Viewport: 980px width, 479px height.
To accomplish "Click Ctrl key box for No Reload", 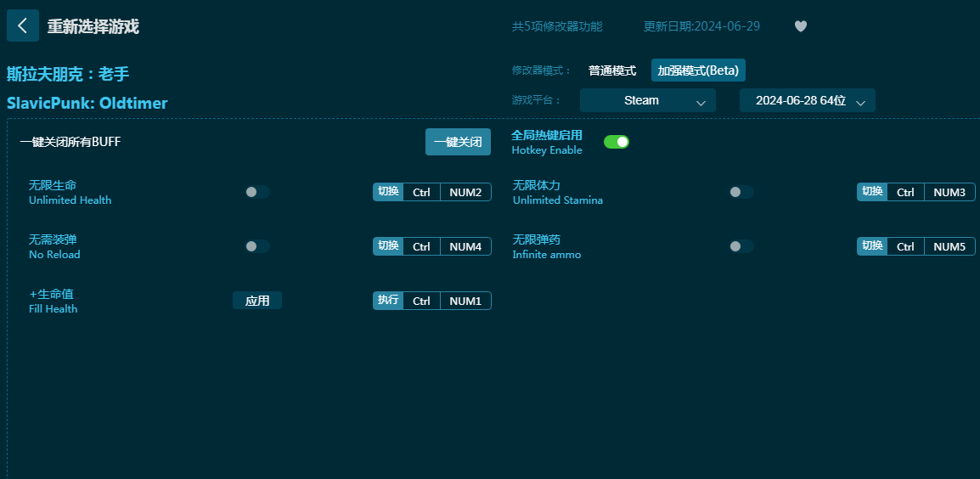I will click(x=421, y=246).
